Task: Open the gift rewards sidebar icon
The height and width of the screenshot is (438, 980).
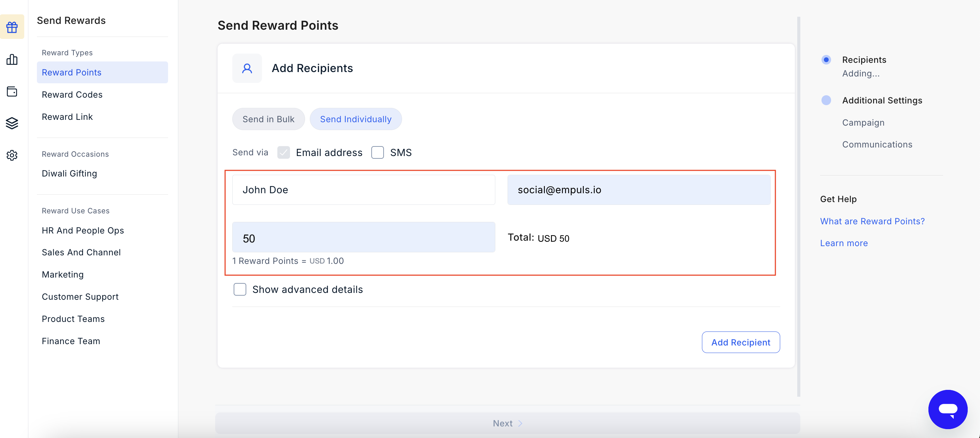Action: 12,27
